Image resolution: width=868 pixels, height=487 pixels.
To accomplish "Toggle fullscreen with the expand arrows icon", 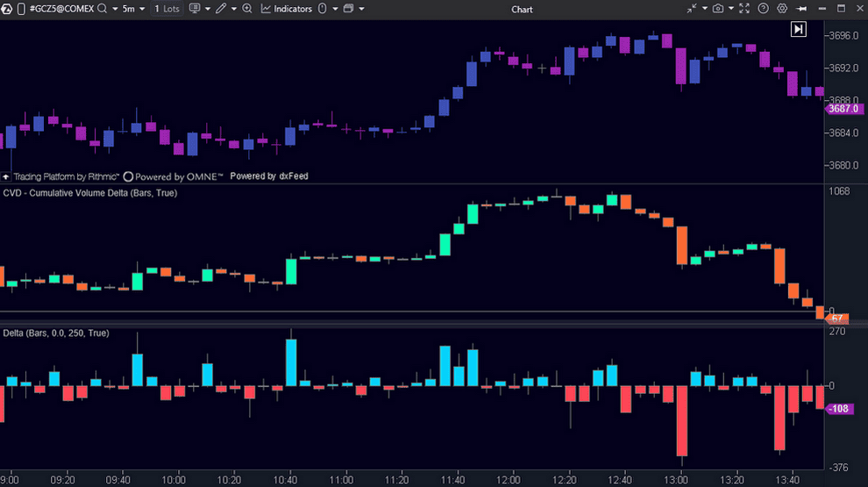I will pyautogui.click(x=744, y=8).
